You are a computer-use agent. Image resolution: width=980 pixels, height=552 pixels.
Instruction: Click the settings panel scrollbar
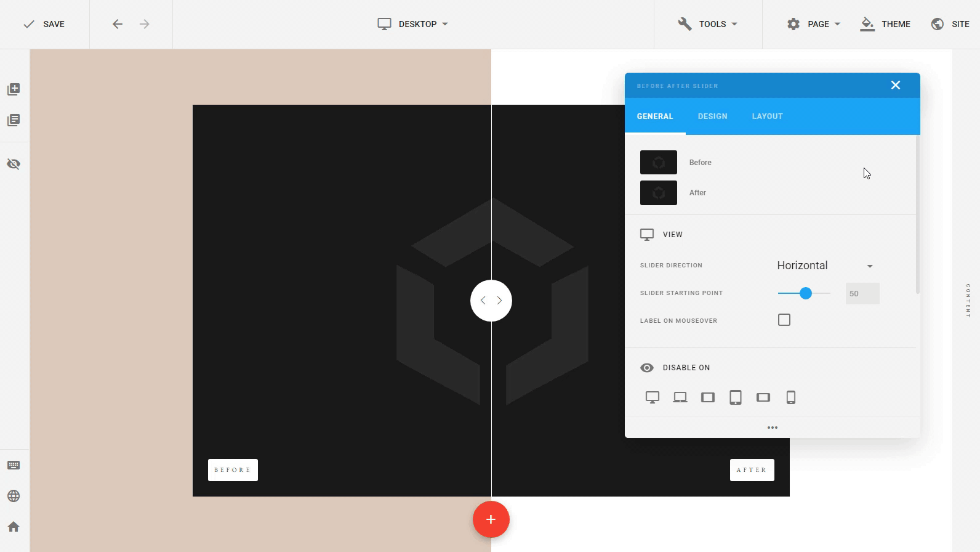(918, 214)
